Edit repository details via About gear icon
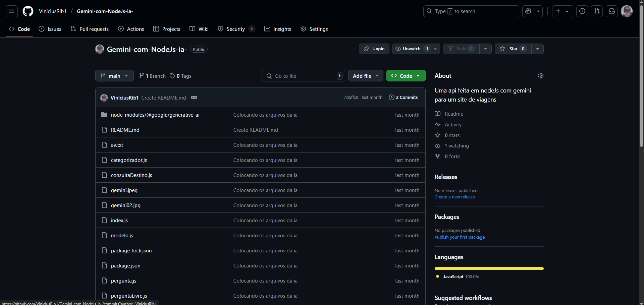 click(x=540, y=76)
